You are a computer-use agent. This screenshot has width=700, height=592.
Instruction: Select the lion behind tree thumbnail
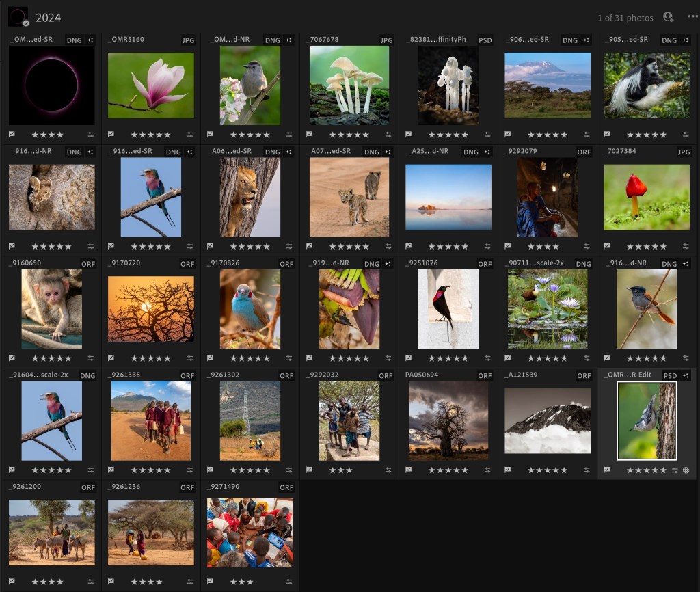(250, 197)
